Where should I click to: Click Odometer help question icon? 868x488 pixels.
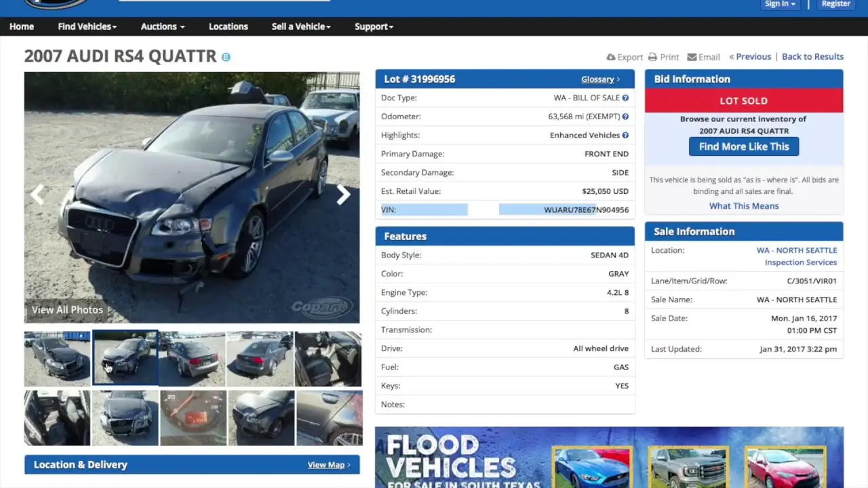pos(625,117)
